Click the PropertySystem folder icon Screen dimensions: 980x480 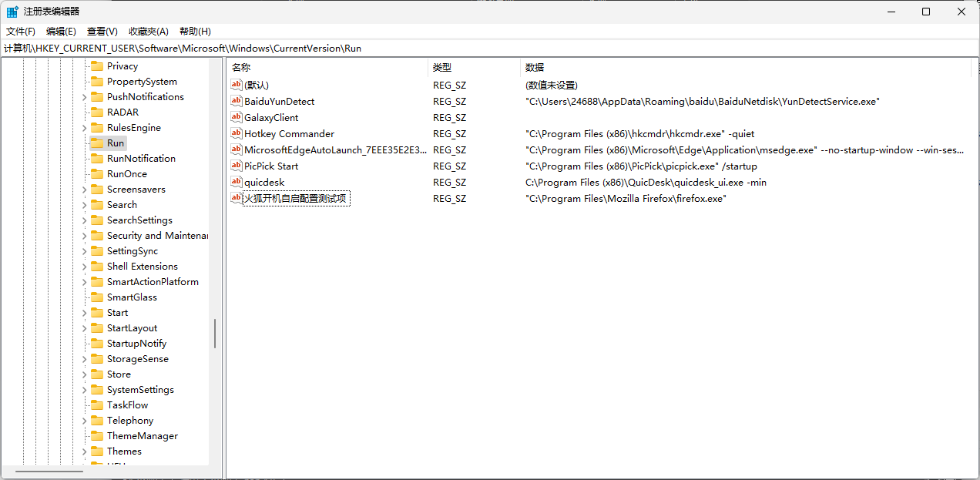[96, 81]
